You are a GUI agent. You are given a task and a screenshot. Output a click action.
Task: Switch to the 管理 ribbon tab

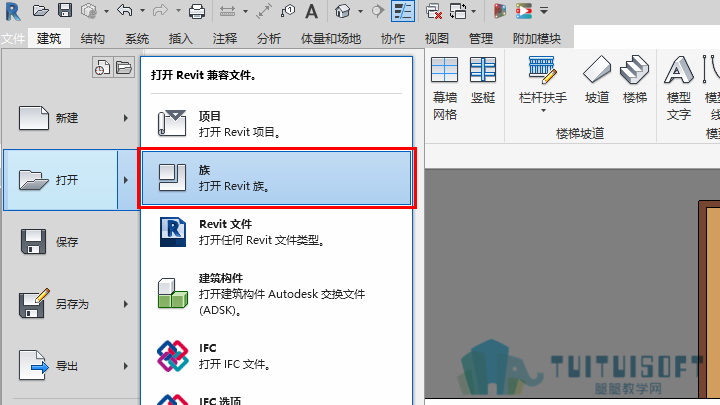tap(481, 39)
